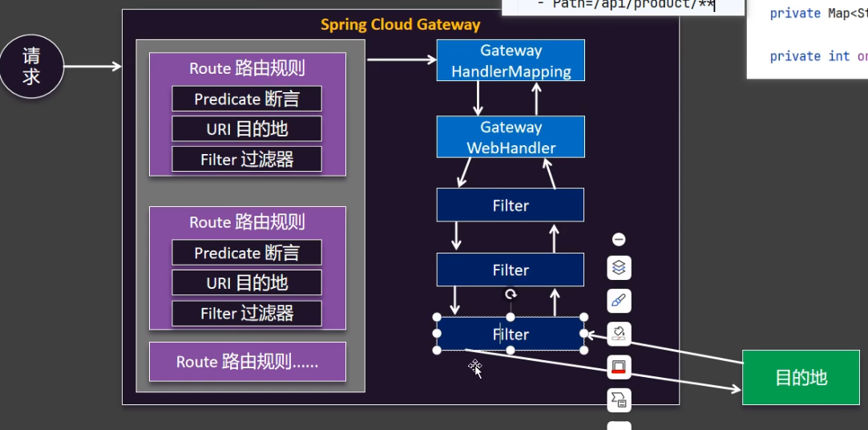Click the Path=/api/product/** config line
This screenshot has height=430, width=868.
pos(627,6)
